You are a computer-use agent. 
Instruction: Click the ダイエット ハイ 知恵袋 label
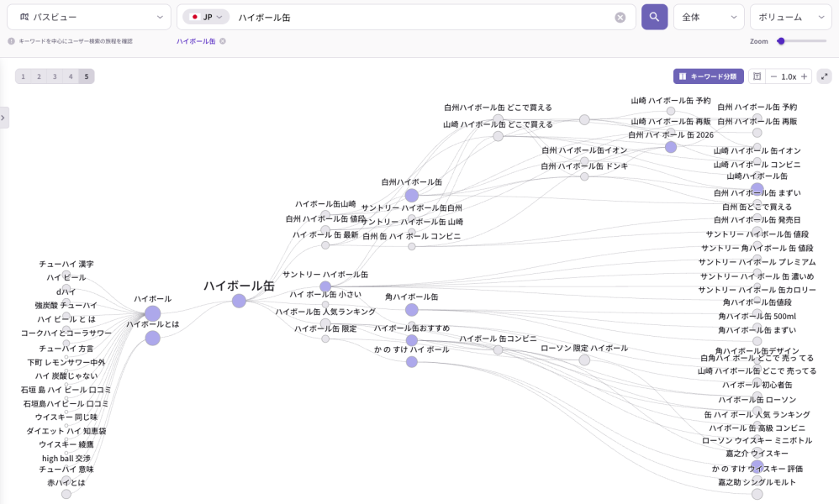(66, 431)
